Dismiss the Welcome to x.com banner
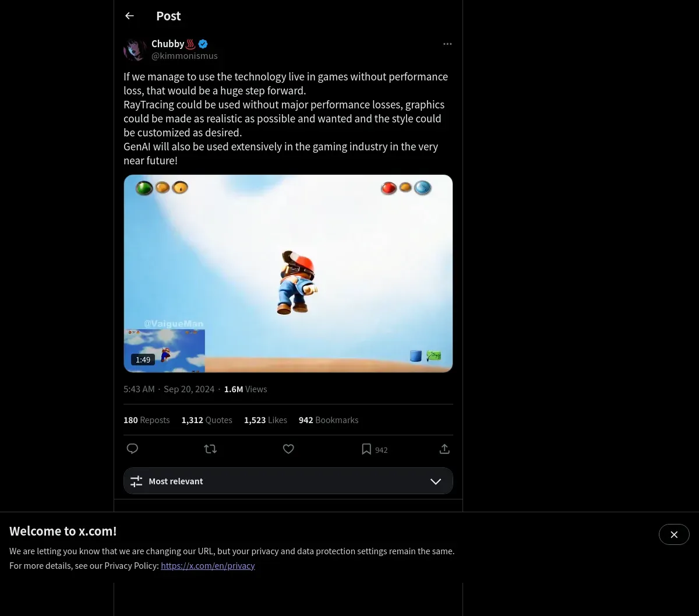Screen dimensions: 699x616 674,534
